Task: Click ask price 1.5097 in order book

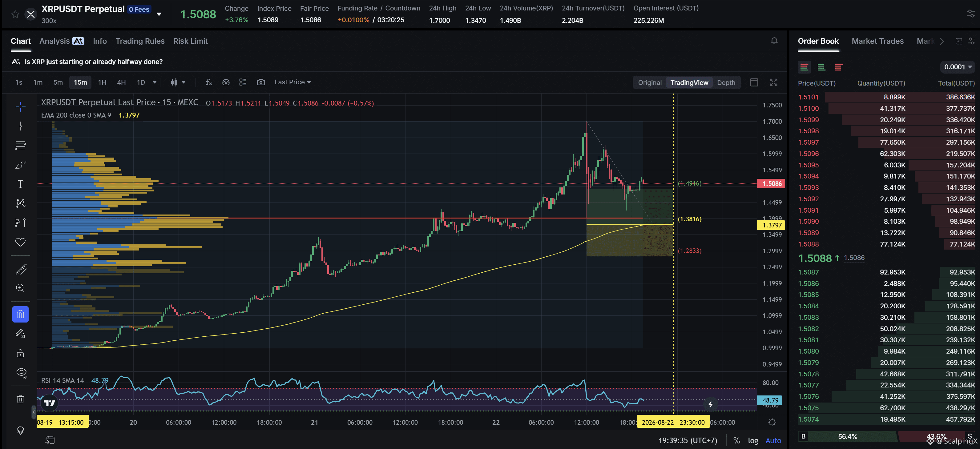Action: (x=808, y=142)
